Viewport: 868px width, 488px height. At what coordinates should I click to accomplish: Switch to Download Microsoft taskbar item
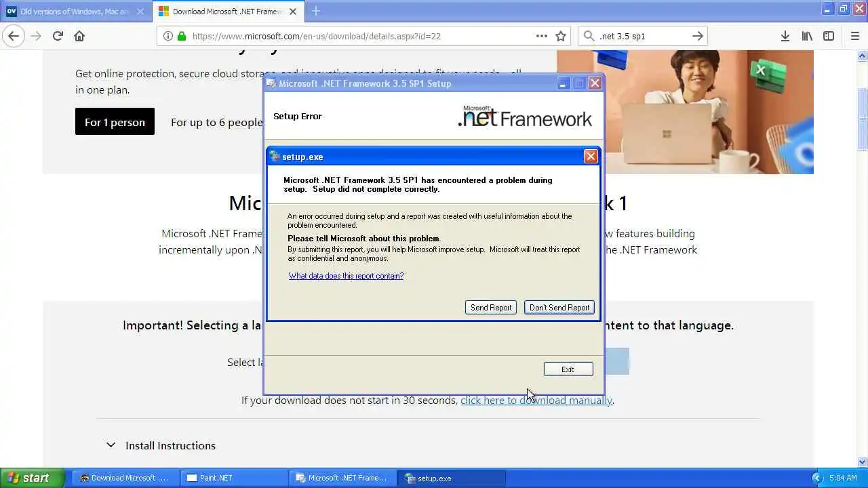pos(124,478)
